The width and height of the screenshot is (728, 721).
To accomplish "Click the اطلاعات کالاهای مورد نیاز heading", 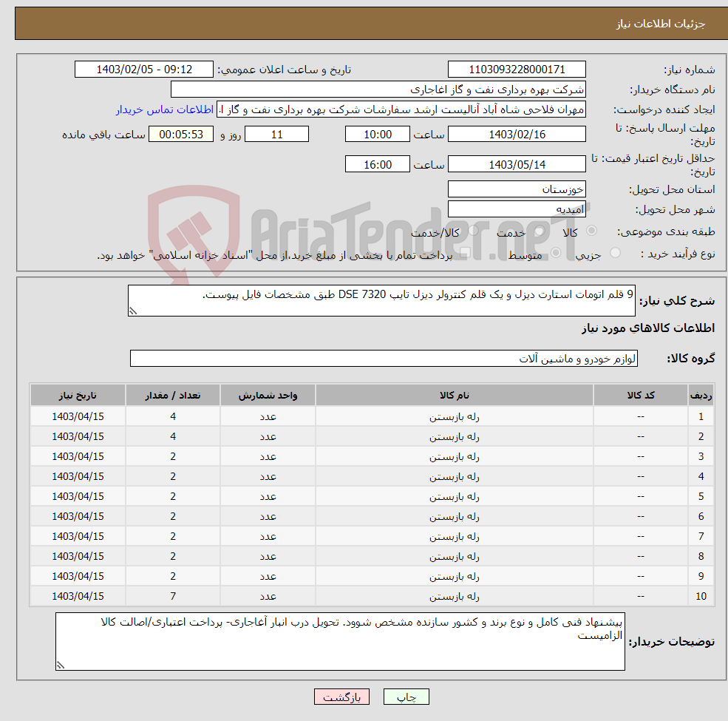I will click(648, 328).
